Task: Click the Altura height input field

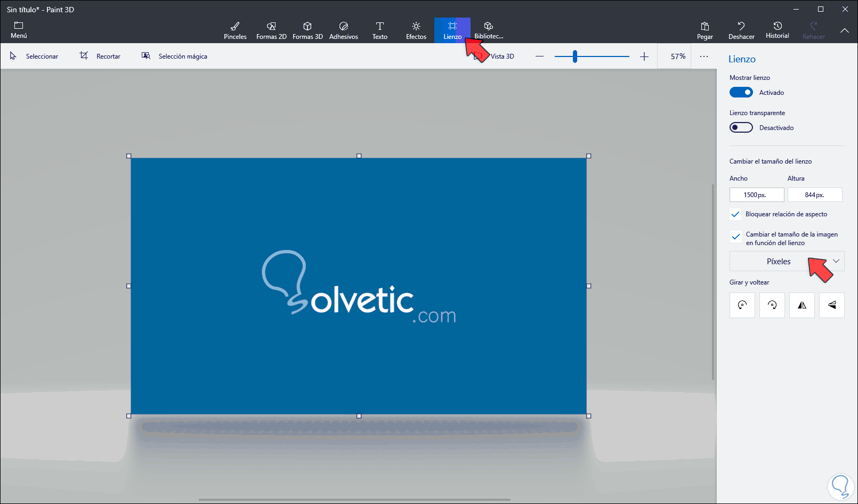Action: [815, 195]
